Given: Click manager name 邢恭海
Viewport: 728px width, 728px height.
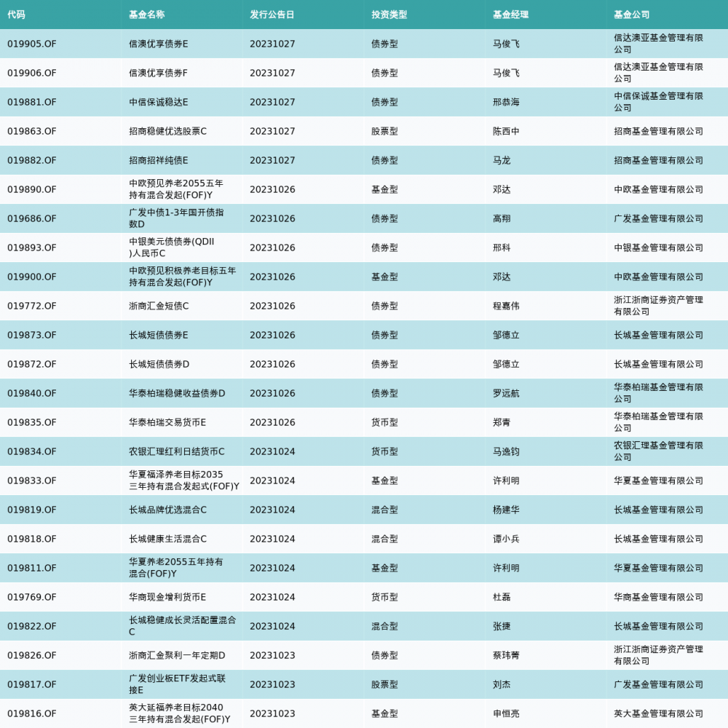Looking at the screenshot, I should (x=506, y=102).
